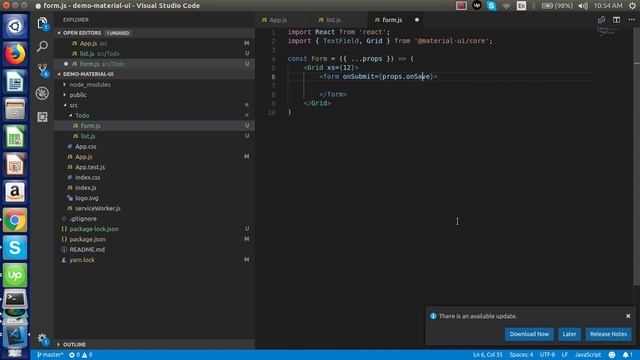Open the Manage gear in the activity bar

pos(42,338)
